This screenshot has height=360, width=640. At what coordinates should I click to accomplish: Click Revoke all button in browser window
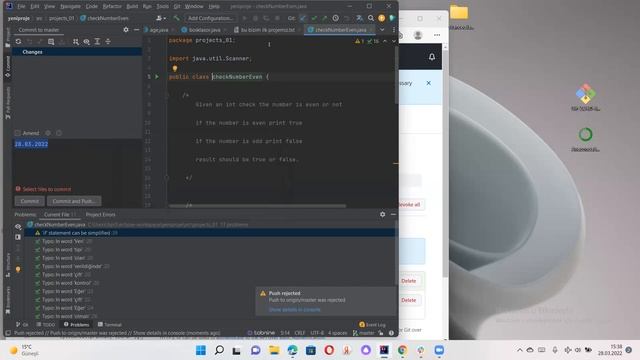point(410,204)
